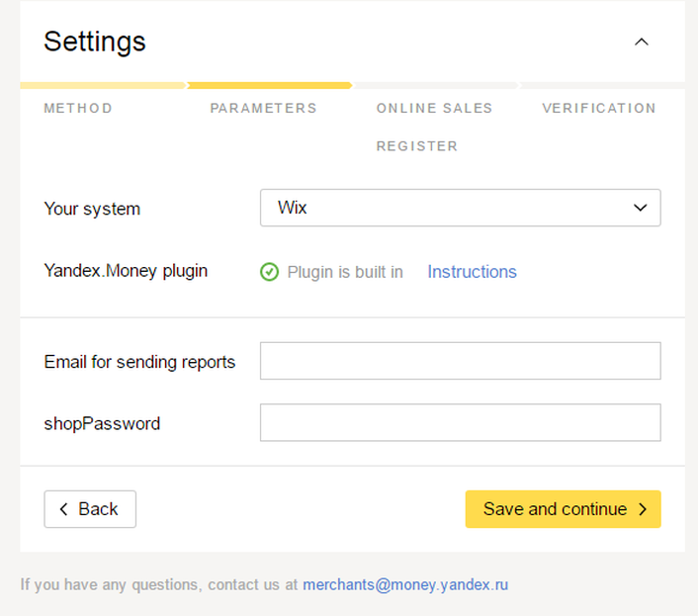Click the Settings heading
The height and width of the screenshot is (616, 698).
(x=95, y=42)
